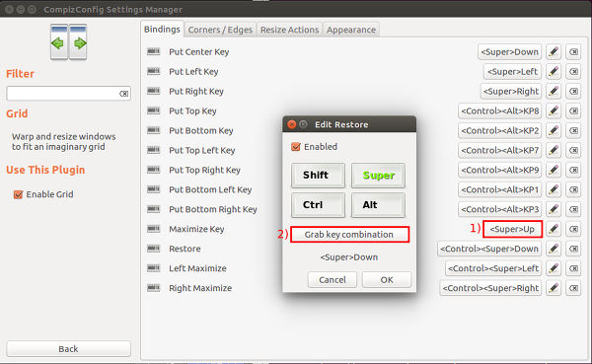The width and height of the screenshot is (592, 364).
Task: Reset the Put Top Right Key binding
Action: click(573, 170)
